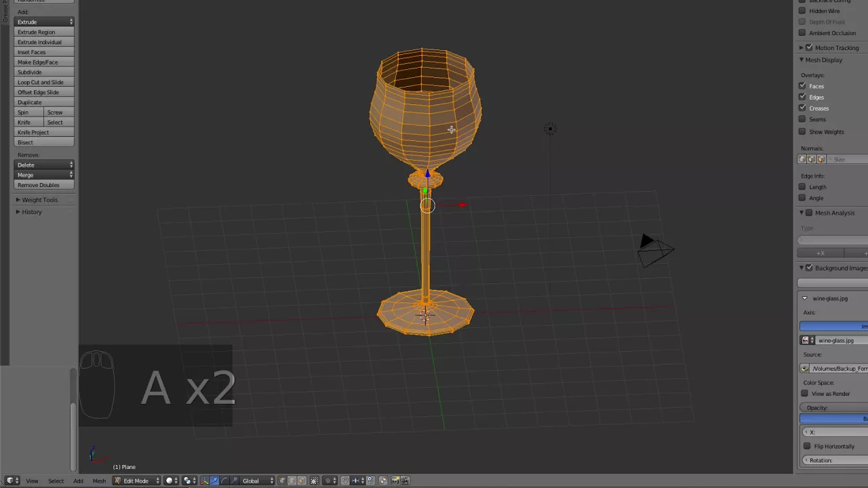
Task: Open the snap element type selector
Action: [357, 481]
